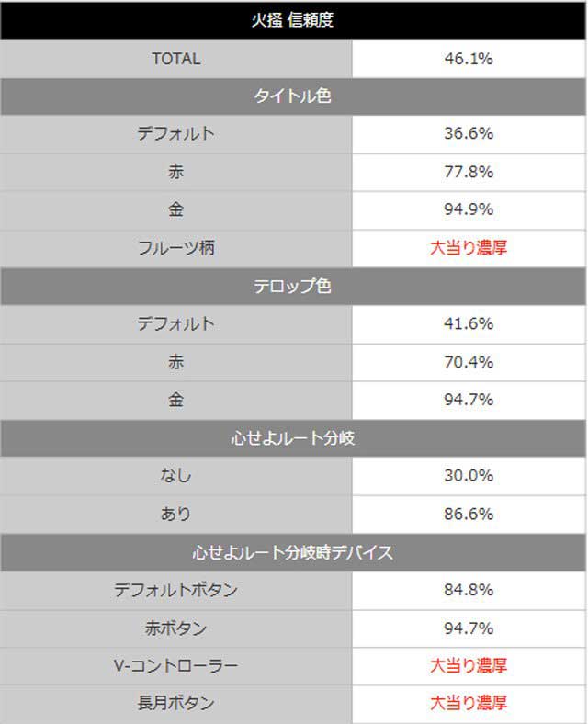Select the 94.9% value cell
Viewport: 588px width, 724px height.
click(469, 209)
